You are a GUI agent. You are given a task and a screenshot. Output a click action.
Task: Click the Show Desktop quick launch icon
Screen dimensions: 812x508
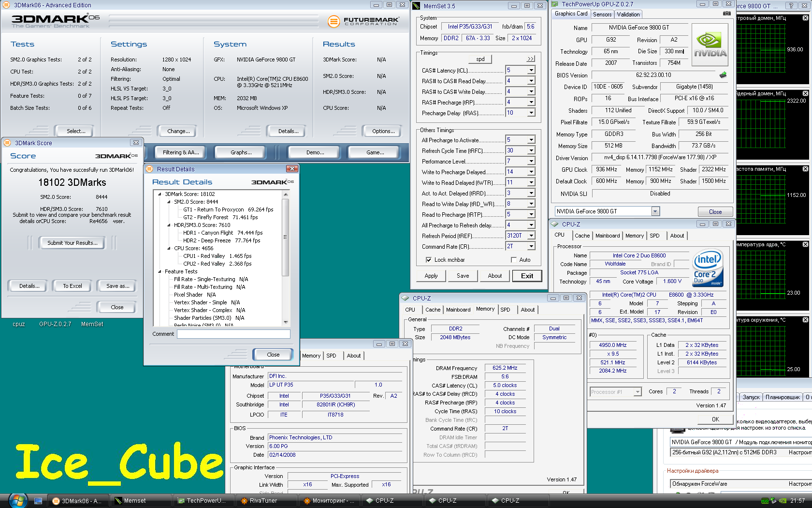38,501
